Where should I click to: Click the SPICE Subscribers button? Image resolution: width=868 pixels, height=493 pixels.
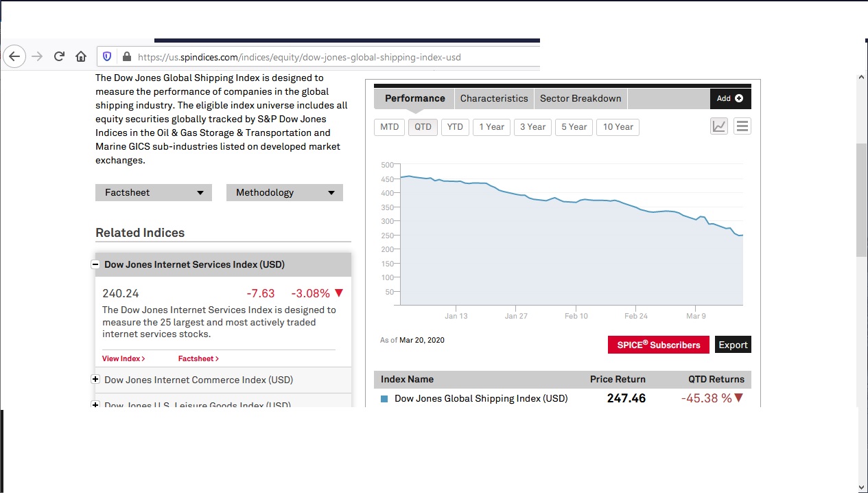(x=658, y=345)
